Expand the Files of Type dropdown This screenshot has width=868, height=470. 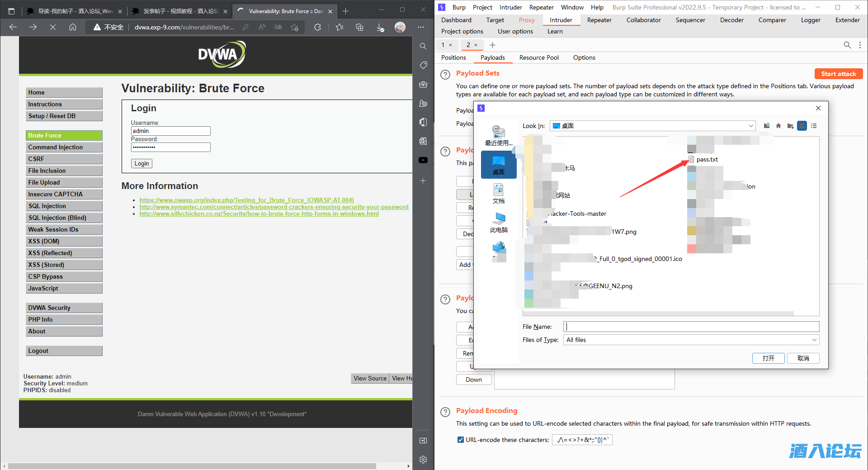(x=814, y=340)
